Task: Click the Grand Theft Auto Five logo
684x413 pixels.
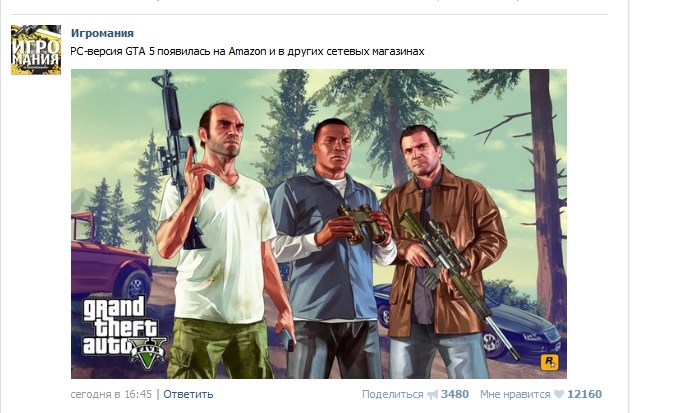Action: click(x=124, y=331)
